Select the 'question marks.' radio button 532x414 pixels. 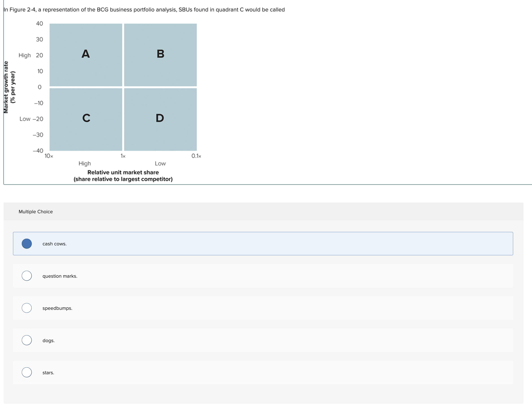point(27,276)
